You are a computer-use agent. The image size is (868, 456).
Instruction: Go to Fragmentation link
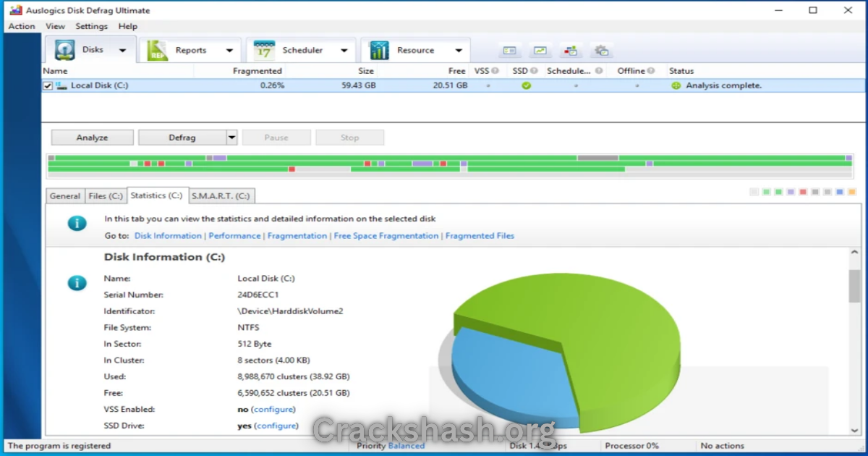point(297,236)
